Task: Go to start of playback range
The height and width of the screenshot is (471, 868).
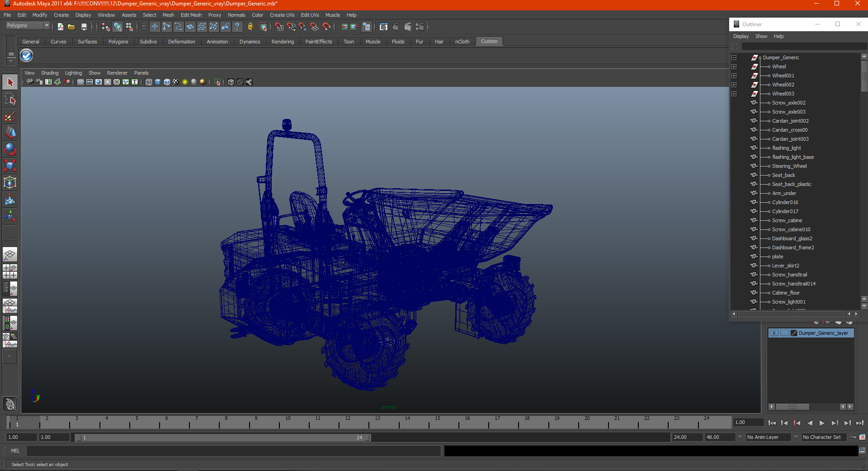Action: pyautogui.click(x=772, y=423)
